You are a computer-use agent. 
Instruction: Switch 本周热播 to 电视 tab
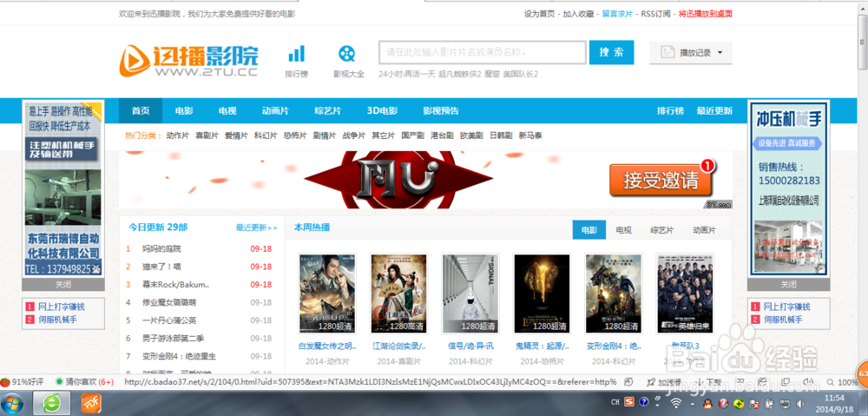[623, 230]
